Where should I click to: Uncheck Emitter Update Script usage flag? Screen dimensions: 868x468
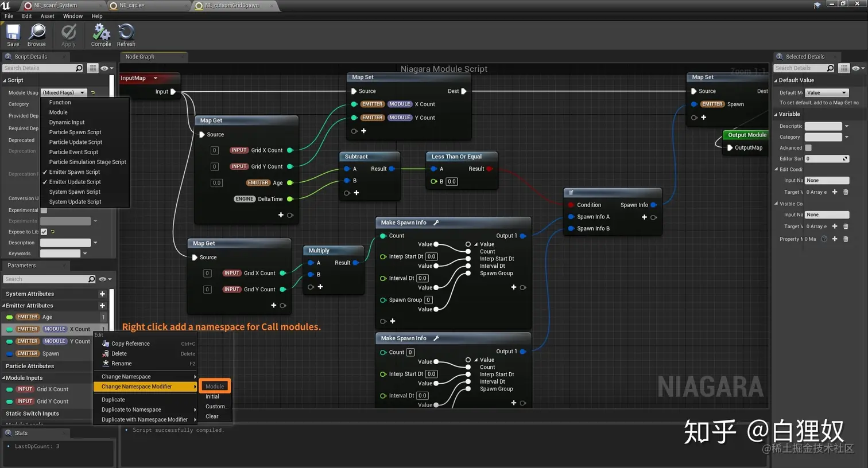click(x=75, y=182)
